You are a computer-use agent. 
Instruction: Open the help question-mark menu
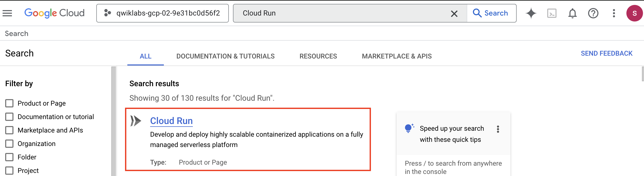(x=593, y=13)
